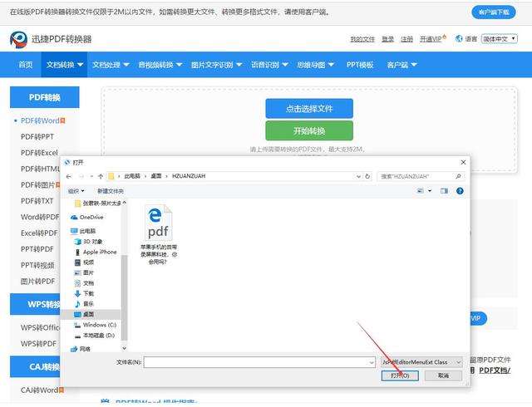The width and height of the screenshot is (532, 407).
Task: Open 视频 folder in navigation tree
Action: coord(84,262)
